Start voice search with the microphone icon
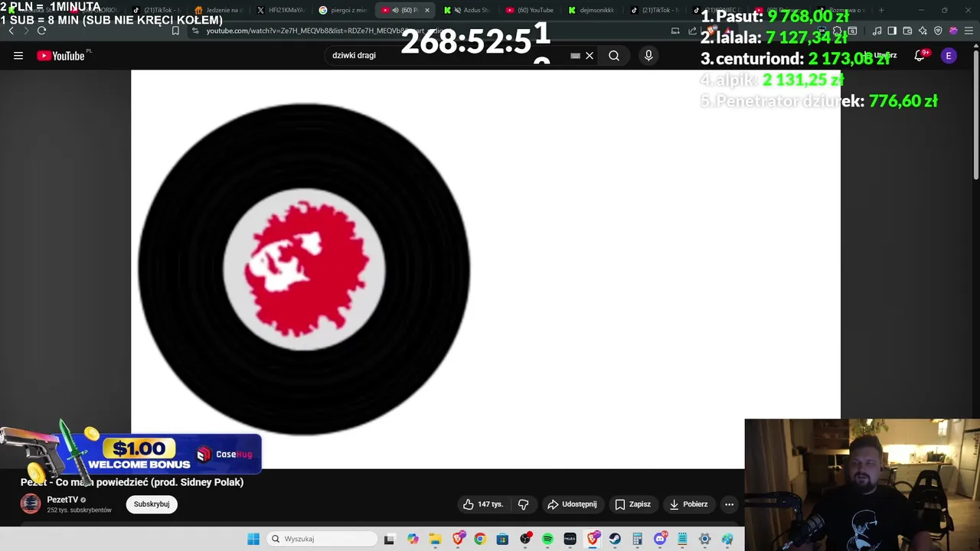Viewport: 980px width, 551px height. coord(648,55)
